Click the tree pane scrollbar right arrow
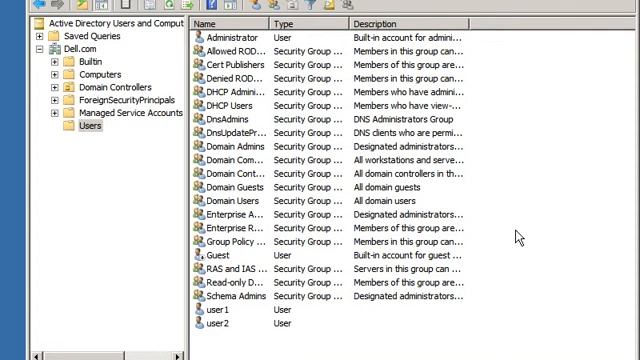 click(x=177, y=356)
